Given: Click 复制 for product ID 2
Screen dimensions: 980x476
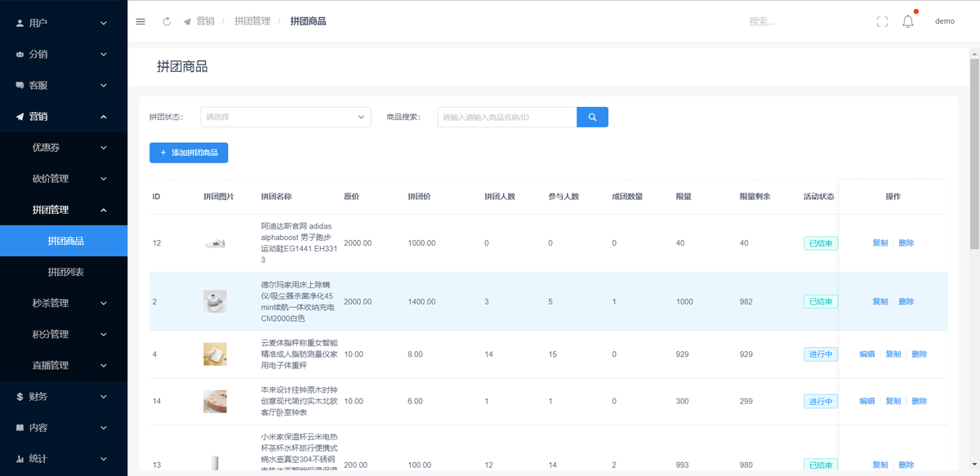Looking at the screenshot, I should point(880,302).
